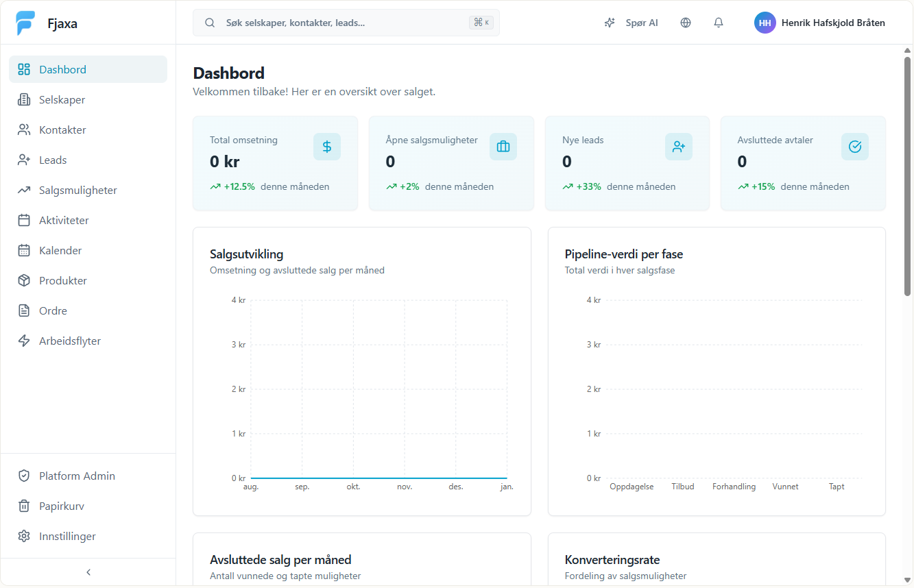Open Selskaper via the building icon
Screen dimensions: 914x588
[x=24, y=99]
